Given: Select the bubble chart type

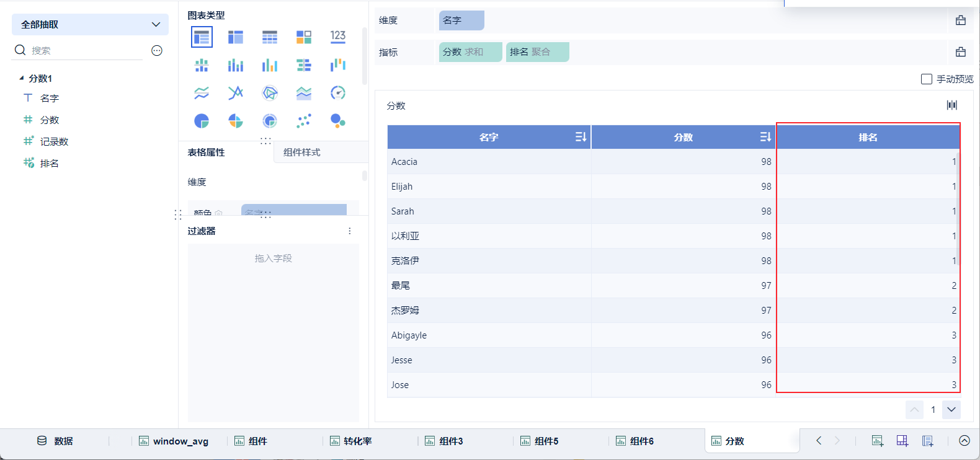Looking at the screenshot, I should tap(338, 121).
